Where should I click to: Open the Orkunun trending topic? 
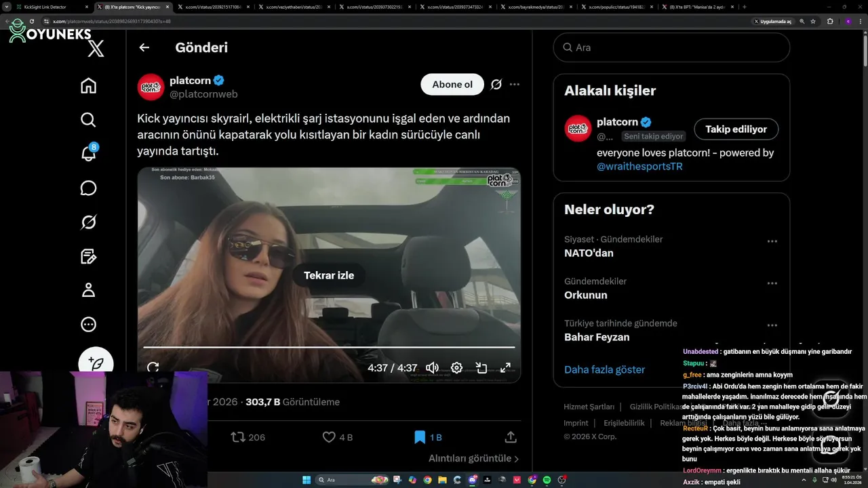[x=586, y=295]
